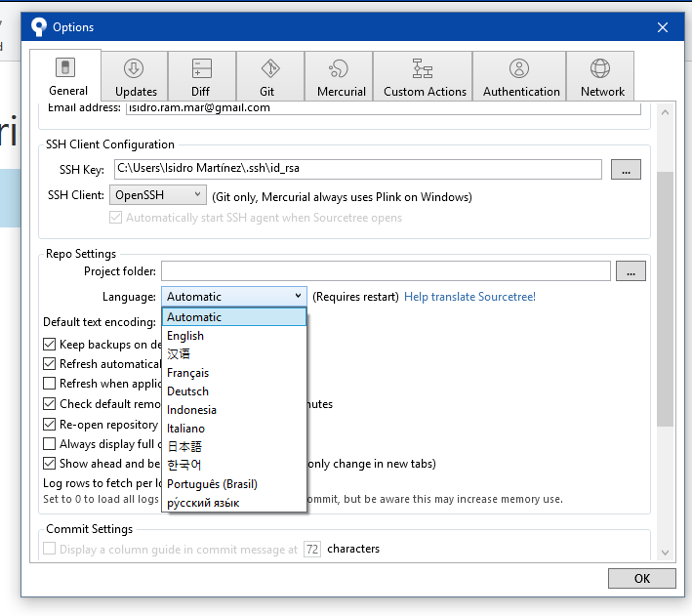Close the Options dialog
The width and height of the screenshot is (692, 616).
tap(663, 27)
